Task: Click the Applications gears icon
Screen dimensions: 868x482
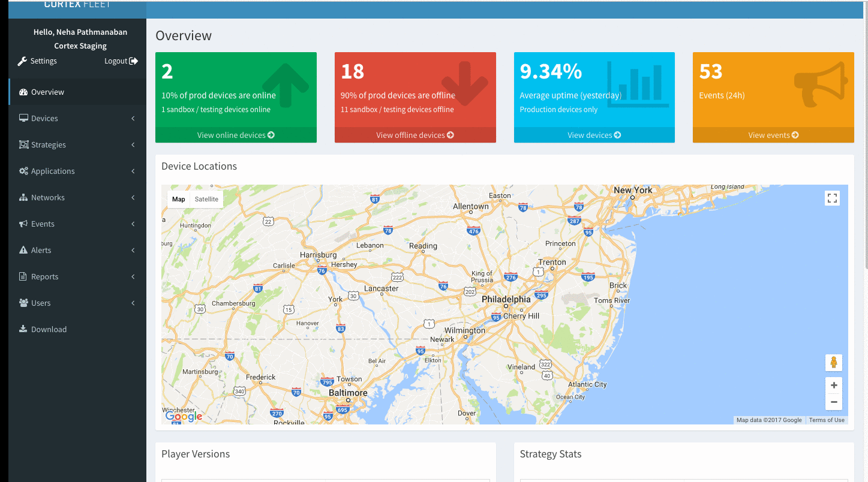Action: [23, 171]
